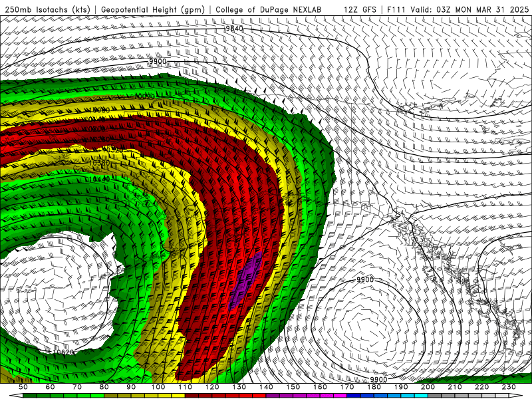Click the olive swatch starting at 80
Screen dimensions: 532x399
coord(110,396)
